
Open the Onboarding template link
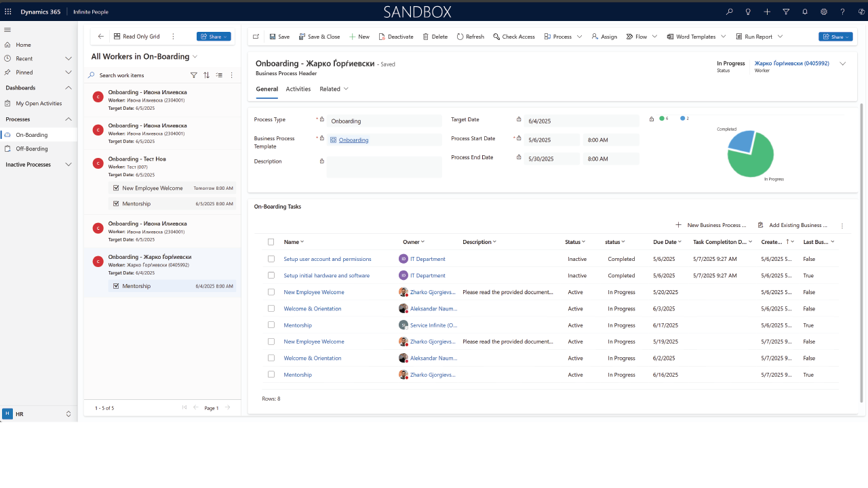coord(353,140)
